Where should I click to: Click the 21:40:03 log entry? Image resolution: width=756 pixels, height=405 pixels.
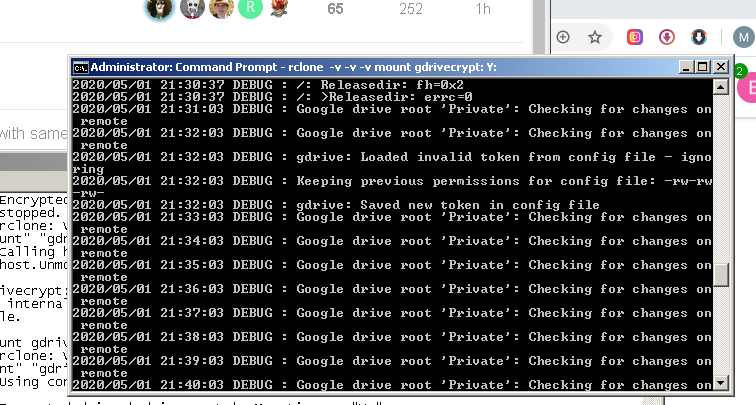pos(392,385)
